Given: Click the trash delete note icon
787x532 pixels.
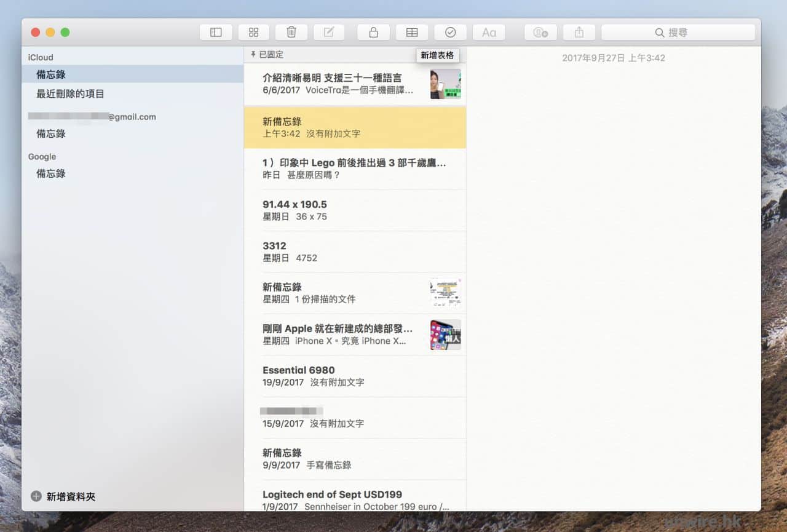Looking at the screenshot, I should [291, 33].
